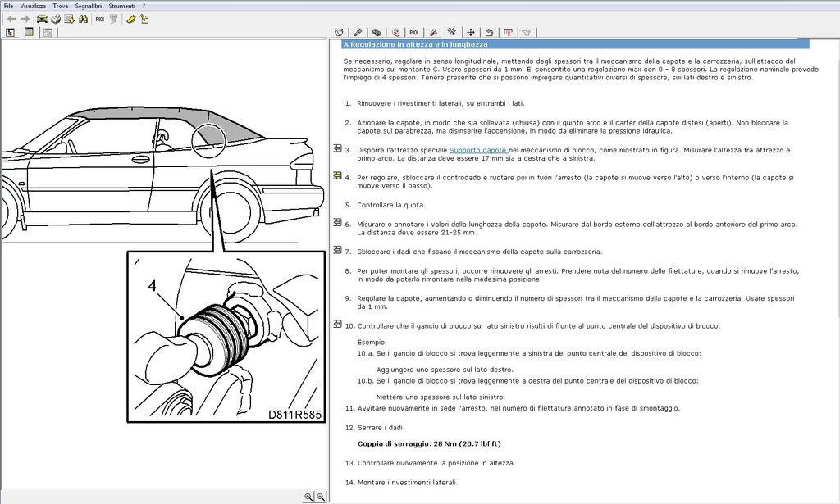Click the greyed oil can icon
Image resolution: width=840 pixels, height=504 pixels.
pyautogui.click(x=527, y=33)
